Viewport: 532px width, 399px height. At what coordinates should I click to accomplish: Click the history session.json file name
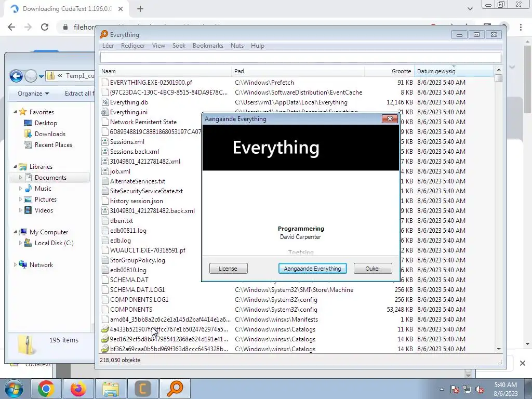point(137,201)
